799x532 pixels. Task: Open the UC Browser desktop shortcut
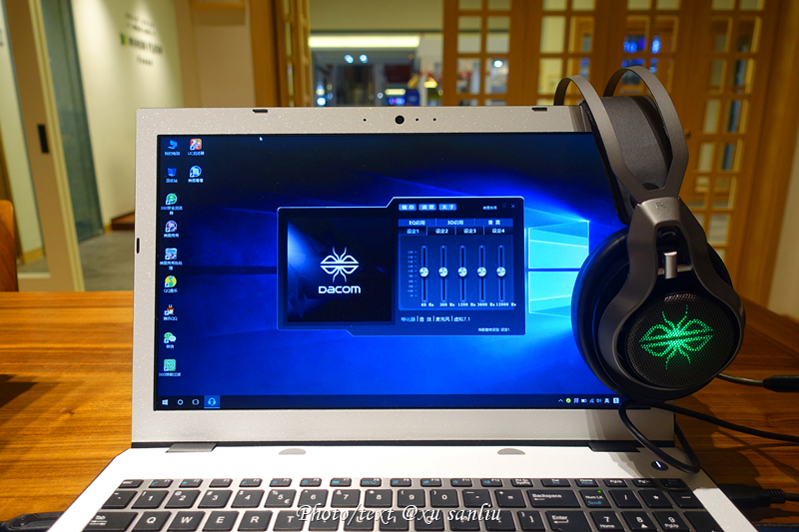point(196,147)
